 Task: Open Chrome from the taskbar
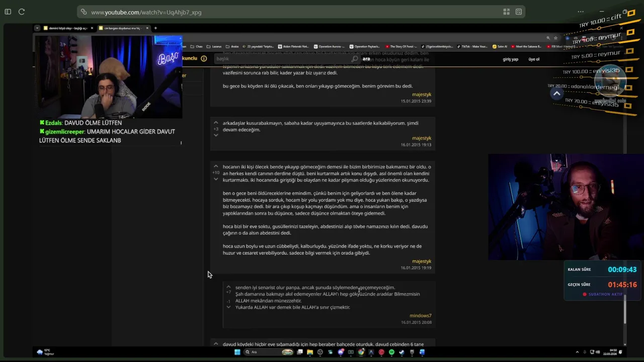coord(361,352)
